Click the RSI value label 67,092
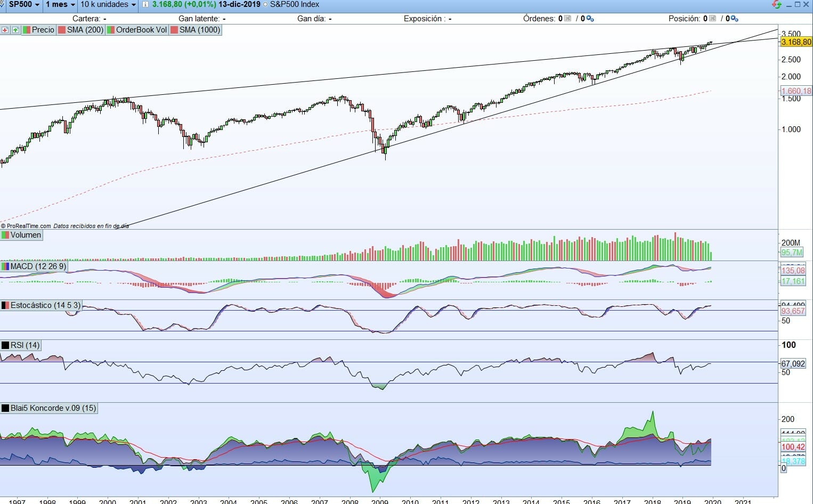 793,363
